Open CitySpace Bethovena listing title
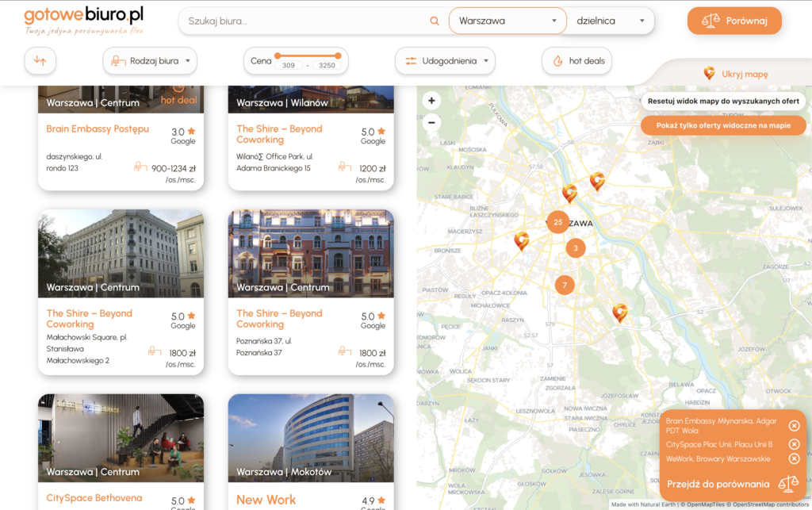812x510 pixels. [94, 497]
